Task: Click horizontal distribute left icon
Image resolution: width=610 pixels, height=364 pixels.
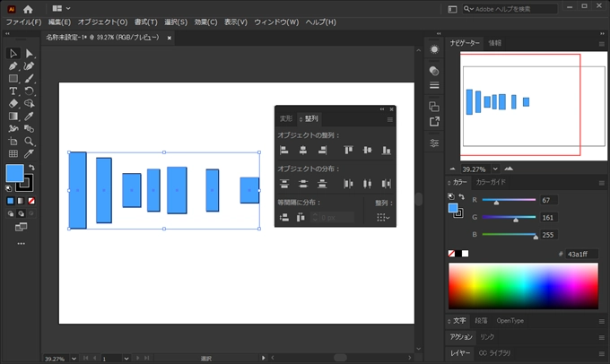Action: (x=348, y=184)
